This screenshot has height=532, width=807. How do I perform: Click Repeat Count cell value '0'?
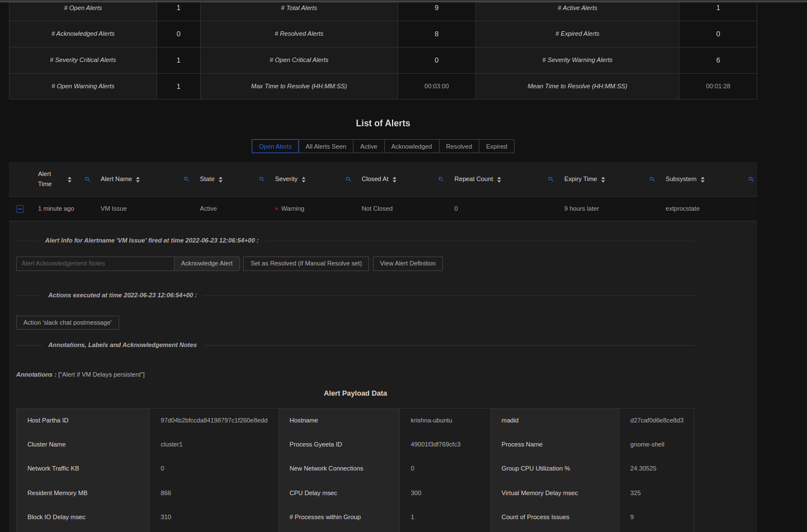456,209
